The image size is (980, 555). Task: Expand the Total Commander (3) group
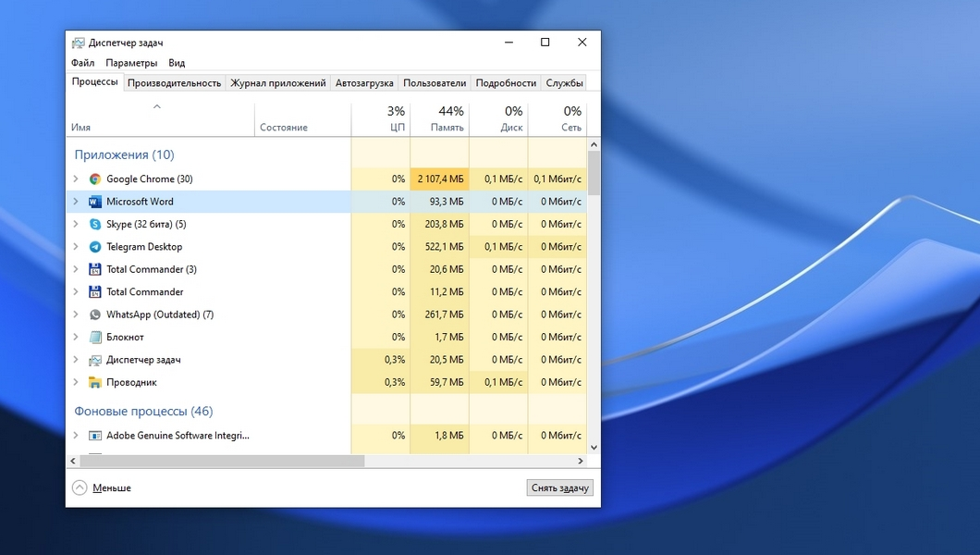tap(76, 269)
